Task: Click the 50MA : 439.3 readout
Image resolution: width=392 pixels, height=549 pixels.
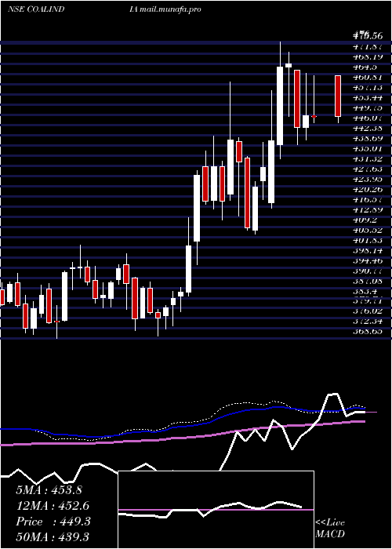Action: 53,536
